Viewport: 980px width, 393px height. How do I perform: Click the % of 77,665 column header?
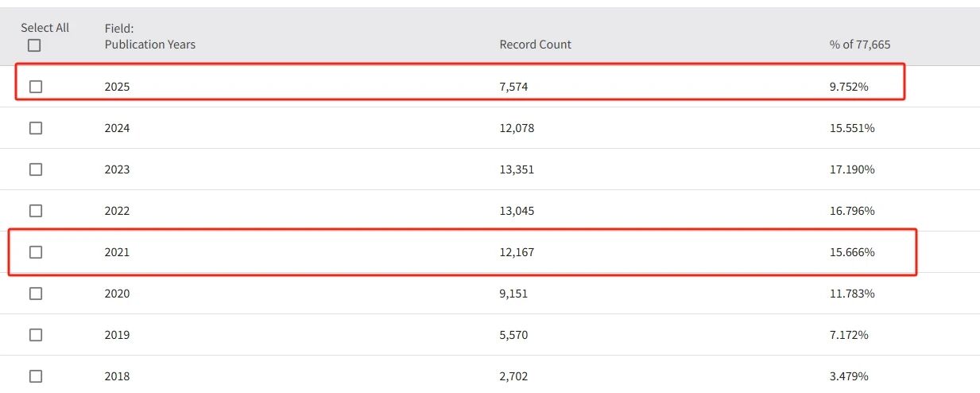click(x=859, y=45)
